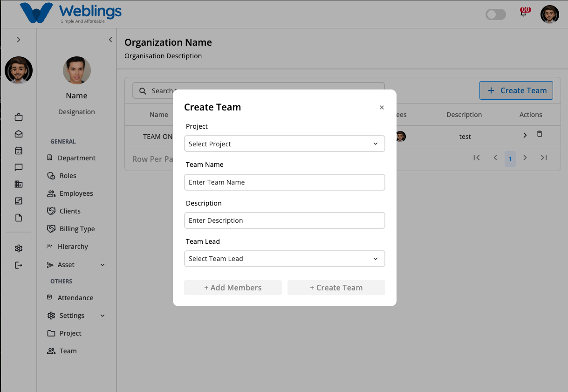Open the Team item in sidebar
Screen dimensions: 568x392
(62, 351)
